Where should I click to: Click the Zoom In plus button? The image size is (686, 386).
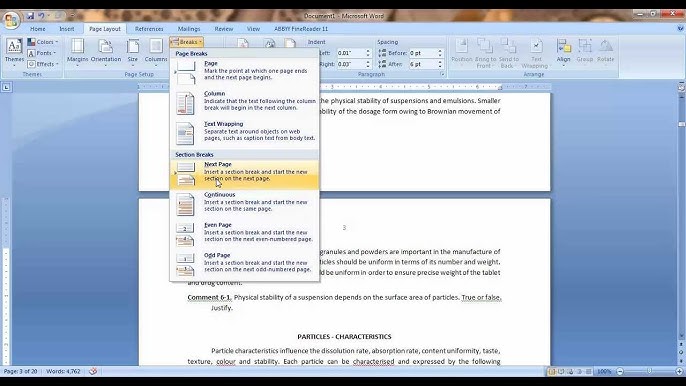tap(679, 372)
